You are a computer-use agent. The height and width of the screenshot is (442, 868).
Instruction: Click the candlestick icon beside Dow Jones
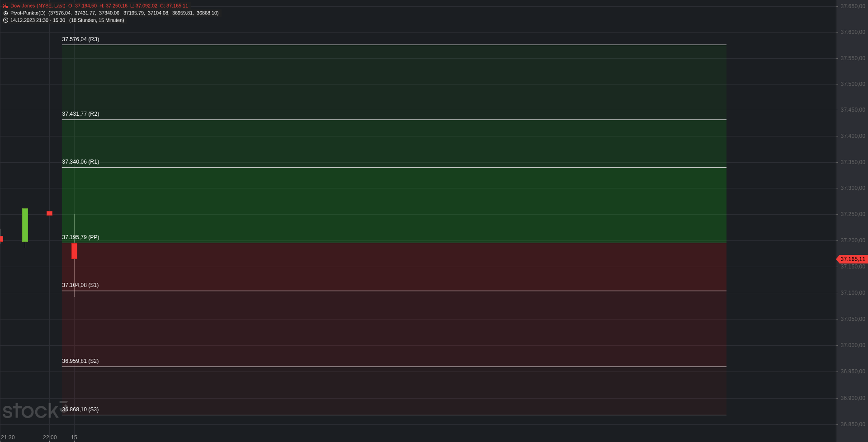tap(5, 6)
